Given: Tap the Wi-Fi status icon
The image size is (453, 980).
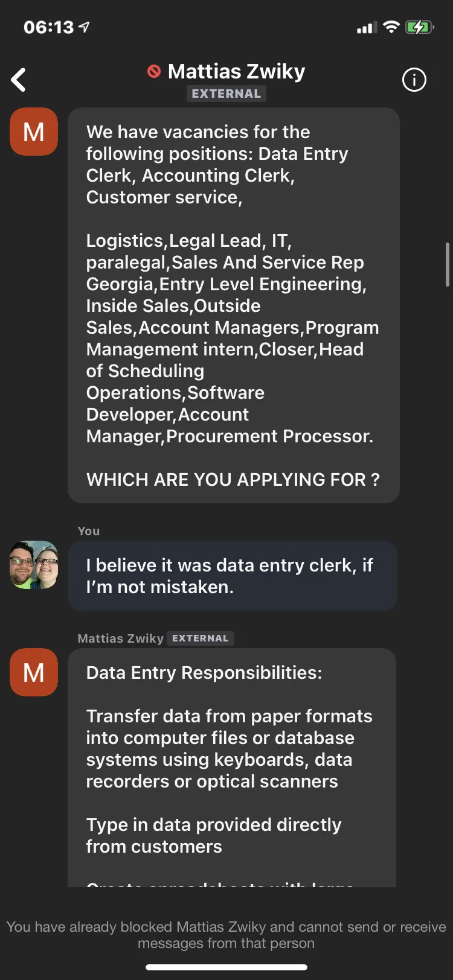Looking at the screenshot, I should tap(391, 27).
